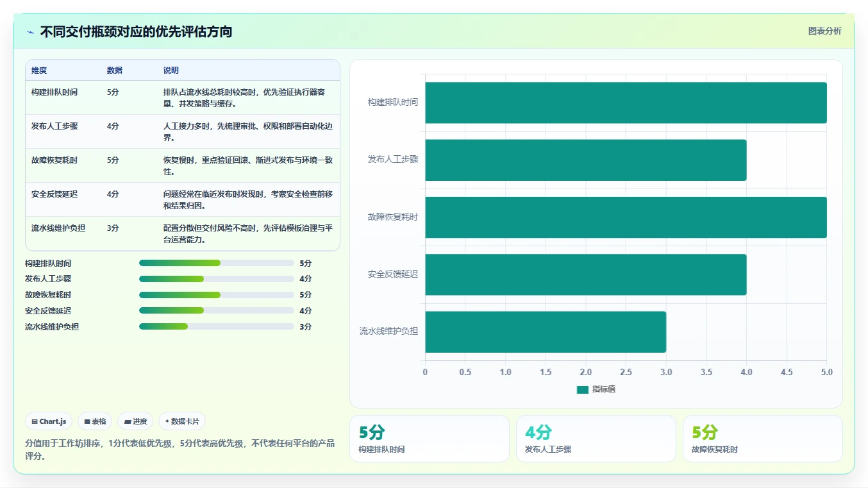Viewport: 868px width, 488px height.
Task: Click the 构建排队时间 chart bar
Action: tap(626, 103)
